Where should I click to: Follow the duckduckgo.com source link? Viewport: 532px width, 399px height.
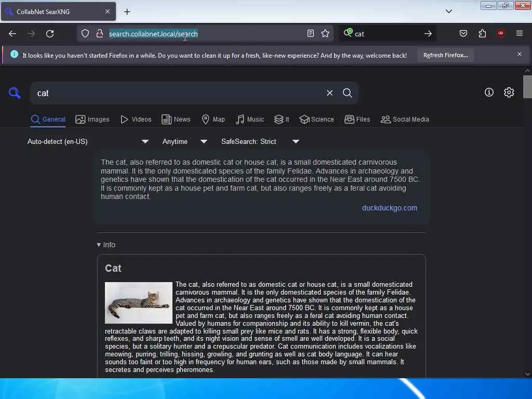(x=390, y=208)
